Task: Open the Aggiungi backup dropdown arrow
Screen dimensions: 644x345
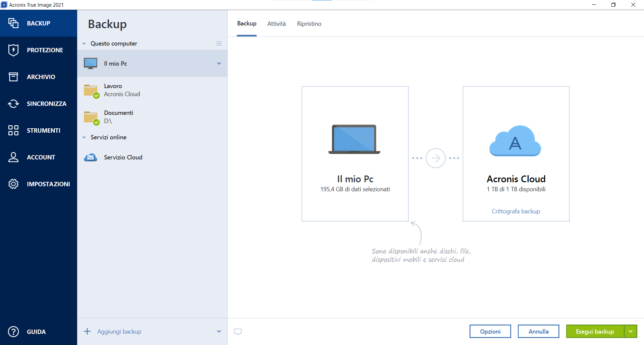Action: 219,331
